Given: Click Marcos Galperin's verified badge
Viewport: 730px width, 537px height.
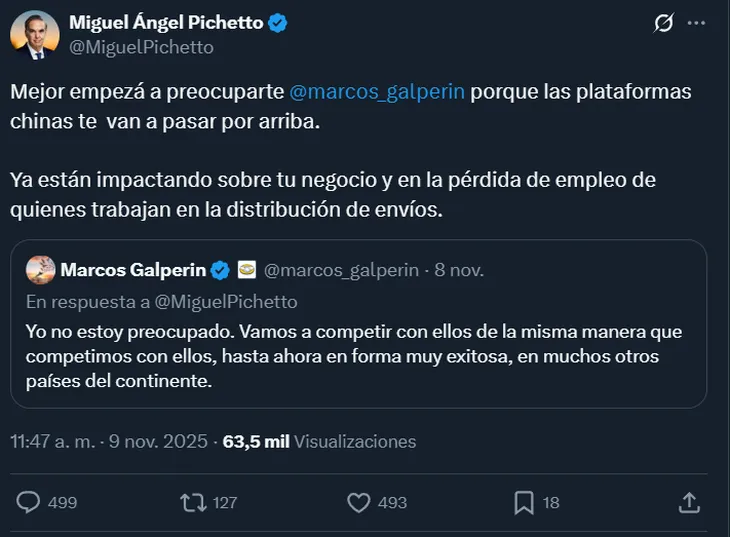Looking at the screenshot, I should (220, 270).
